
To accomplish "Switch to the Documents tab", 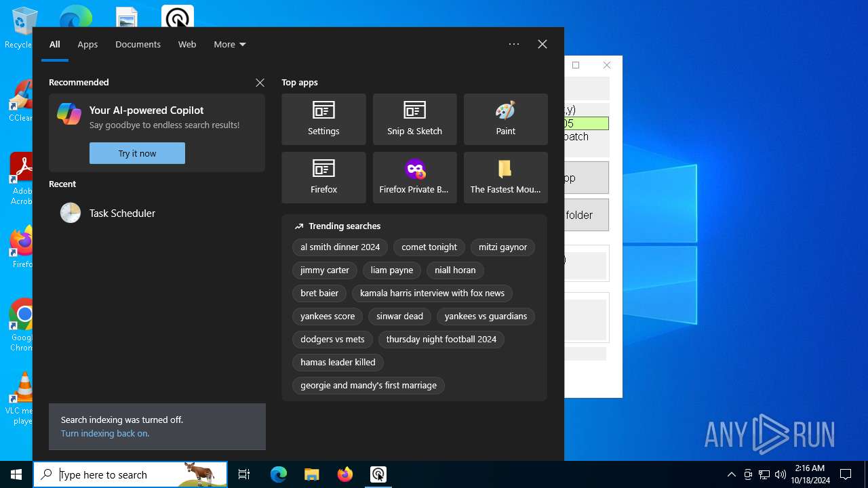I will click(x=138, y=44).
